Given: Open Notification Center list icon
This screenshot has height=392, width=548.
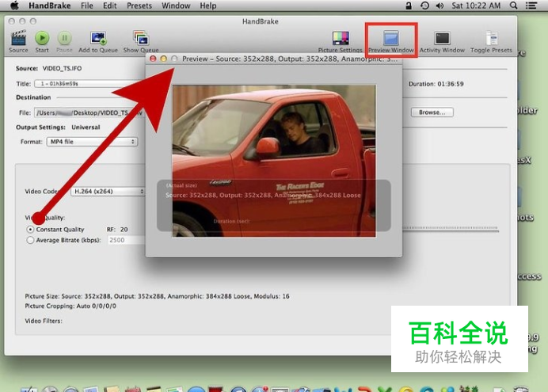Looking at the screenshot, I should tap(531, 6).
